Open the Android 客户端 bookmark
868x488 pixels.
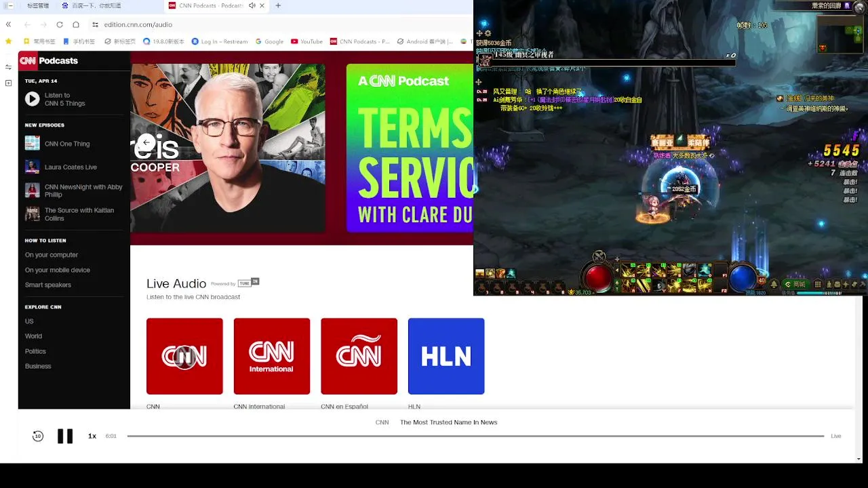[x=425, y=41]
